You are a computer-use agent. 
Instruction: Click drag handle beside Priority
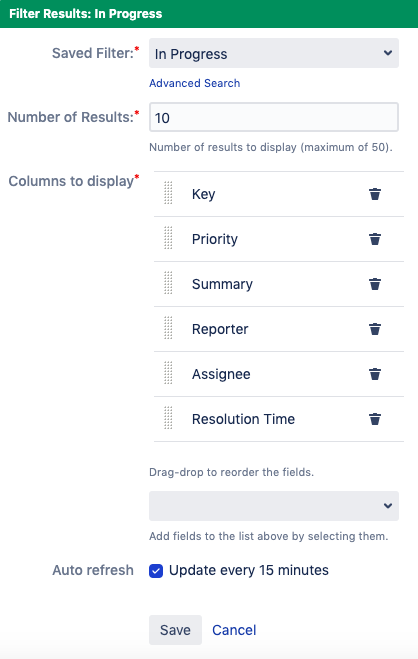[x=168, y=238]
